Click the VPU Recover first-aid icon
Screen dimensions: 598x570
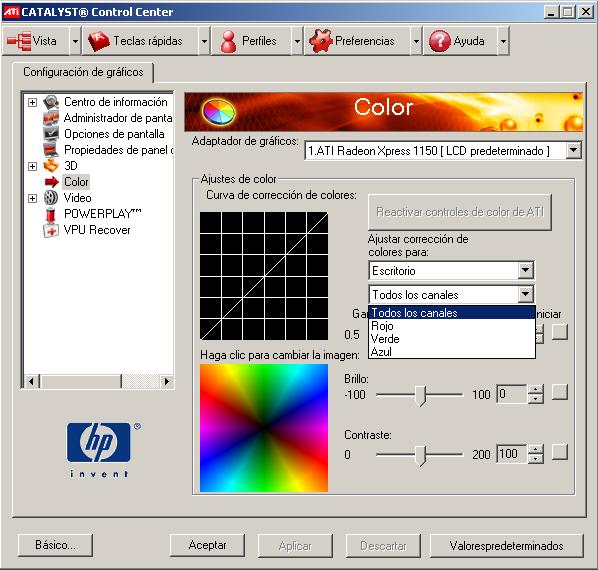[51, 230]
